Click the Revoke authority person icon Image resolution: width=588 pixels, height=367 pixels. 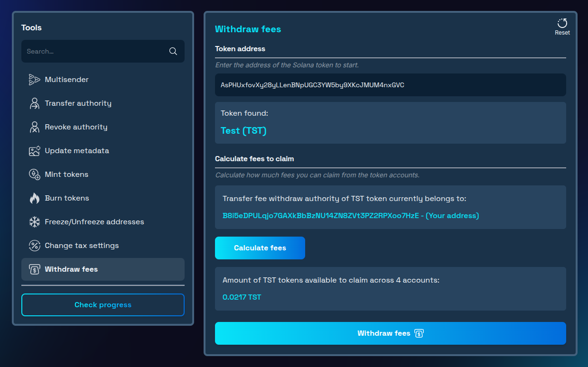pos(34,127)
